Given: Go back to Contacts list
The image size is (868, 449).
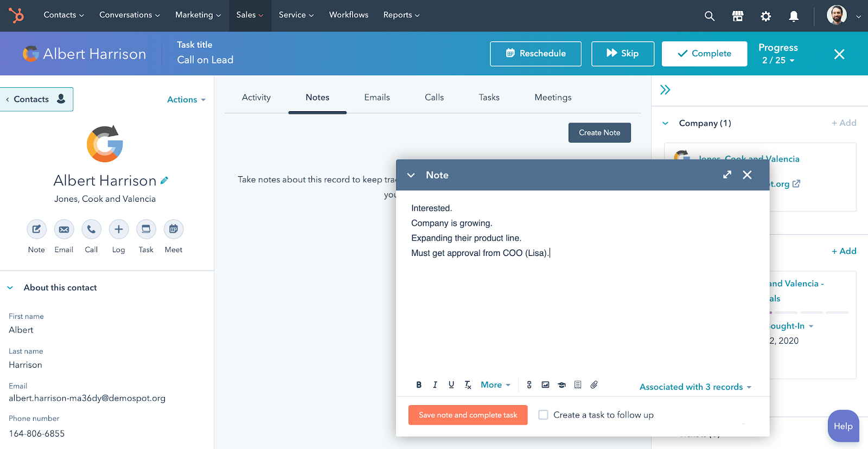Looking at the screenshot, I should 36,99.
